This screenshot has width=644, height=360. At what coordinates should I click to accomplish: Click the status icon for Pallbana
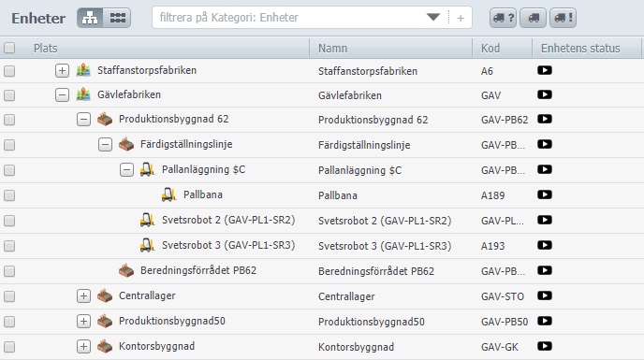[x=545, y=194]
